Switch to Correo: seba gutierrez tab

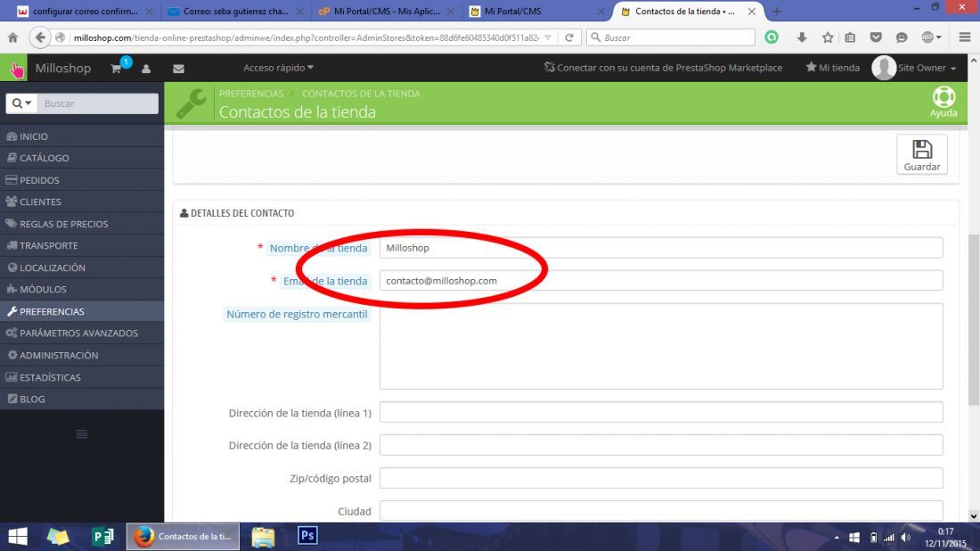(235, 12)
